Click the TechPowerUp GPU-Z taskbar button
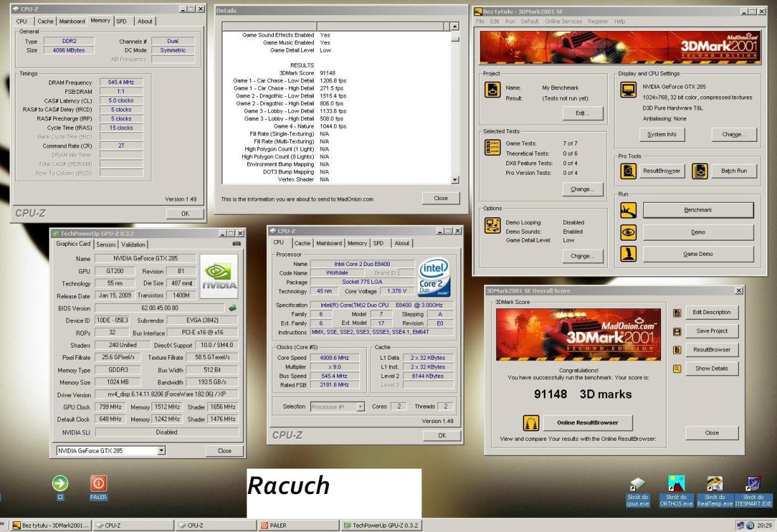Screen dimensions: 777x532 tap(383, 525)
